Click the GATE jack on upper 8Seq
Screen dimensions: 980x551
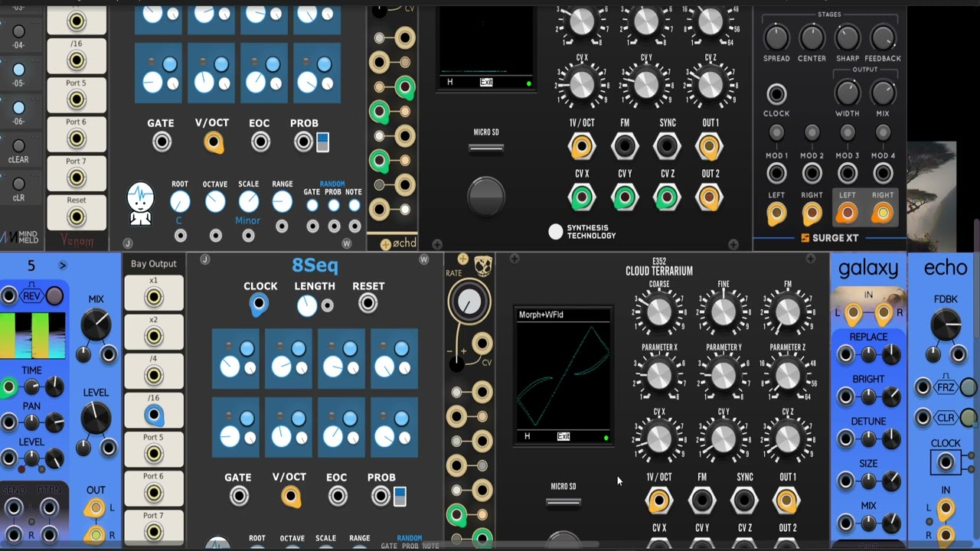[x=162, y=142]
